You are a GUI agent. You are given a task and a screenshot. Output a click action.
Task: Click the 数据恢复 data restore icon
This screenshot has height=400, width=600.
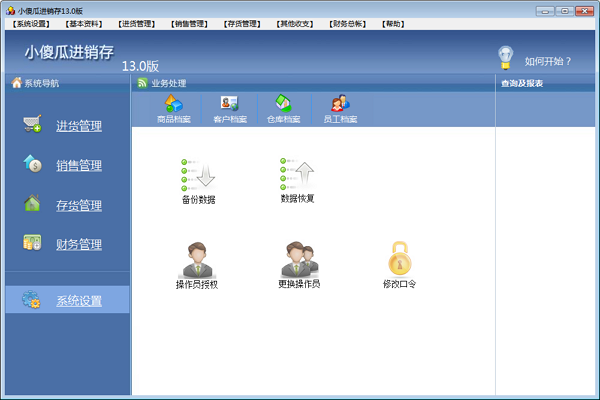point(297,180)
